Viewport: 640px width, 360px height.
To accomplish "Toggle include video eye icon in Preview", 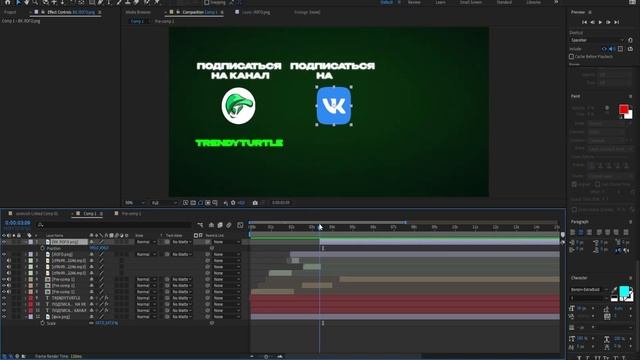I will point(604,49).
